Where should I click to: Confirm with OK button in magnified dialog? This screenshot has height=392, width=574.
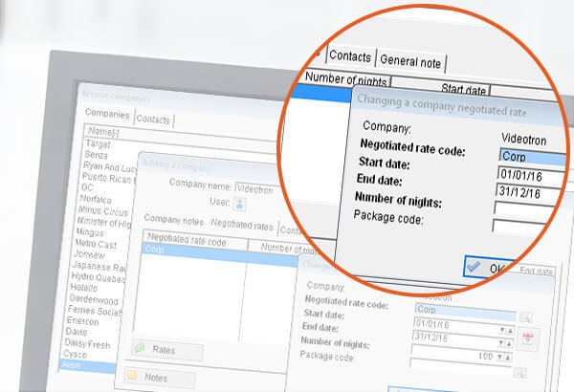(491, 268)
